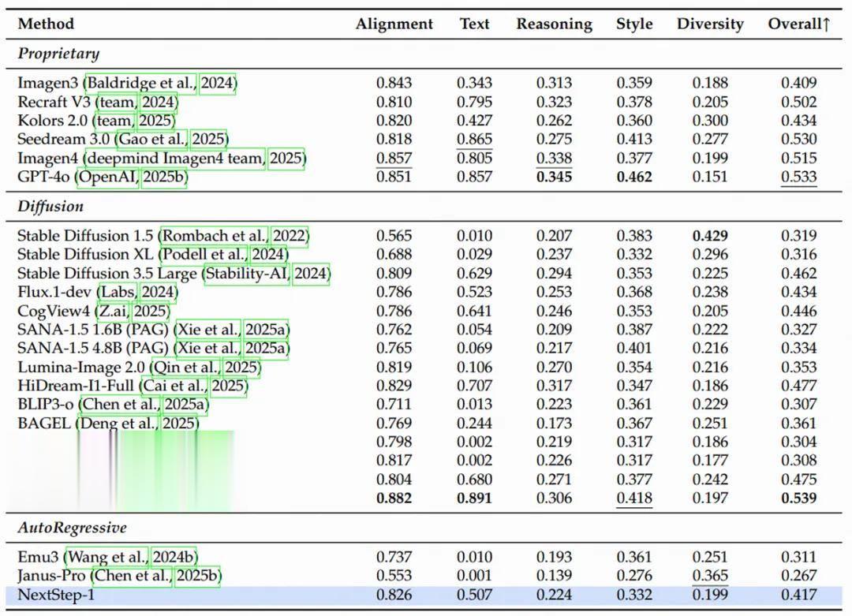Click the Qin et al. reference link
The image size is (852, 616).
coord(187,368)
